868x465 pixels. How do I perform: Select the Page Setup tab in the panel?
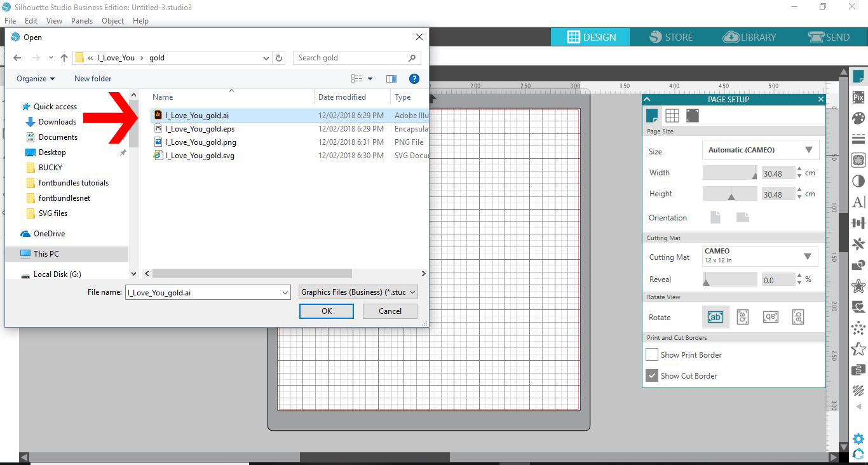click(652, 116)
